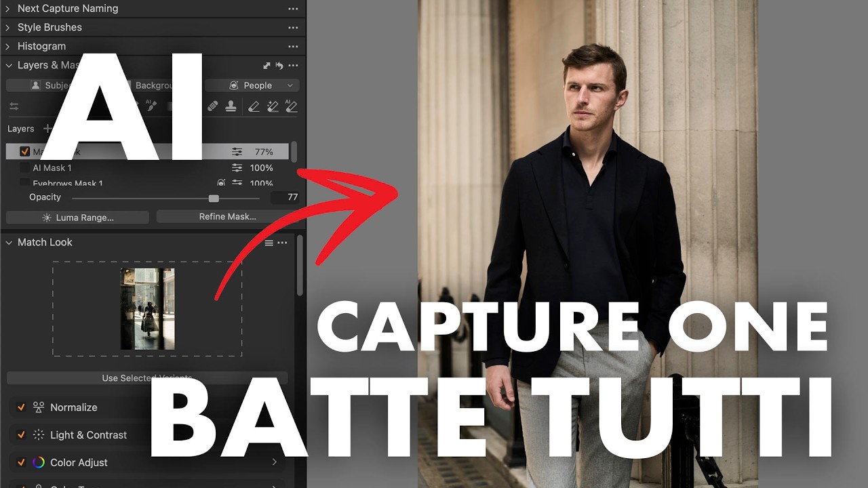This screenshot has height=488, width=868.
Task: Uncheck the Light & Contrast checkbox
Action: pos(21,435)
